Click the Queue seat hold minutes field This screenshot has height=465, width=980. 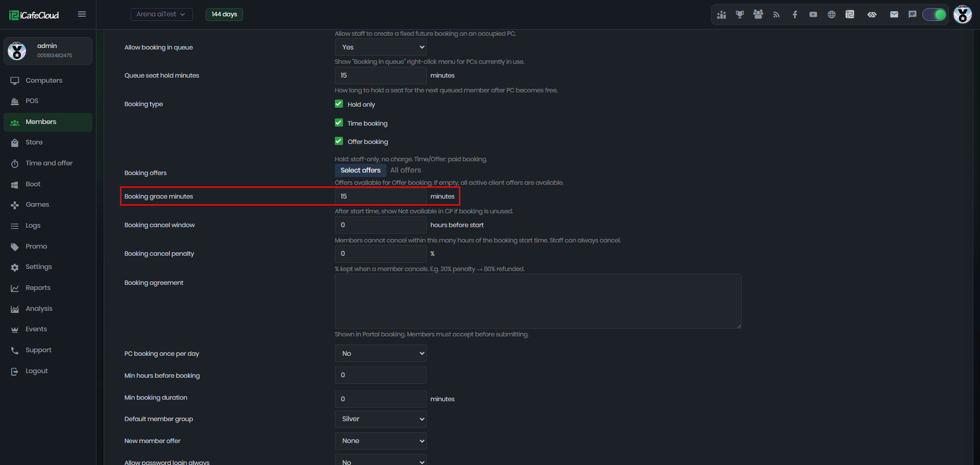[380, 76]
